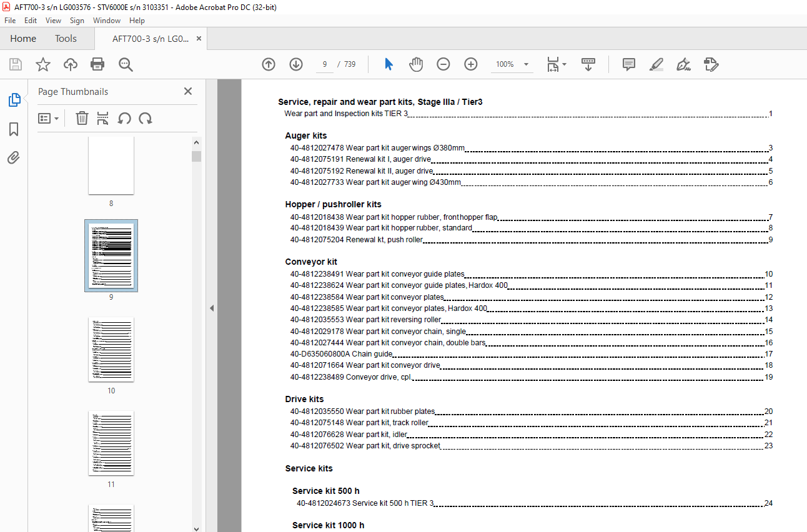Click the thumbnail panel scroll up arrow
Viewport: 807px width, 532px height.
pos(197,142)
